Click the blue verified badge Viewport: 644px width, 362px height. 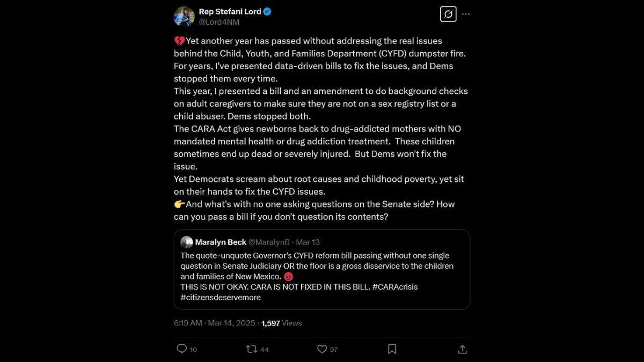[267, 11]
